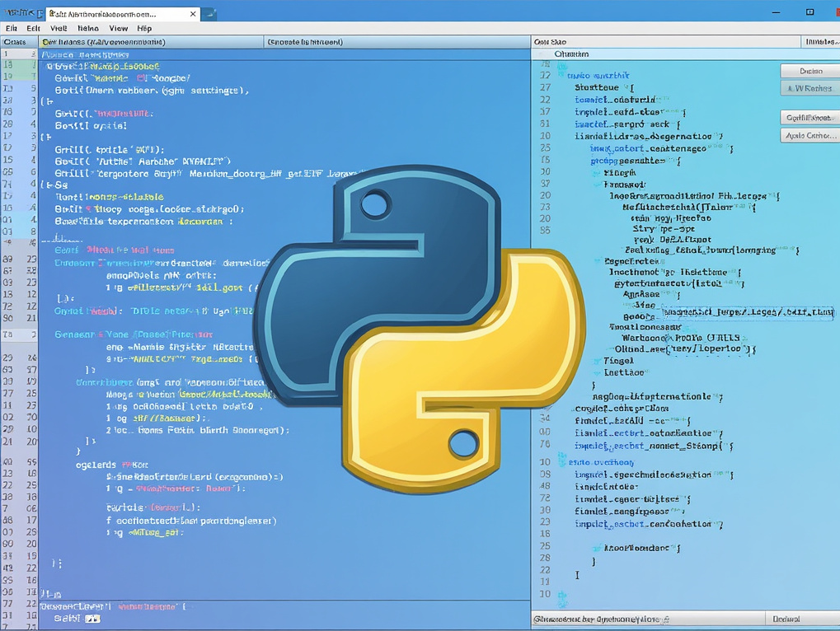This screenshot has height=631, width=840.
Task: Click the 'Stosttoue' line in the right pane
Action: pos(603,87)
